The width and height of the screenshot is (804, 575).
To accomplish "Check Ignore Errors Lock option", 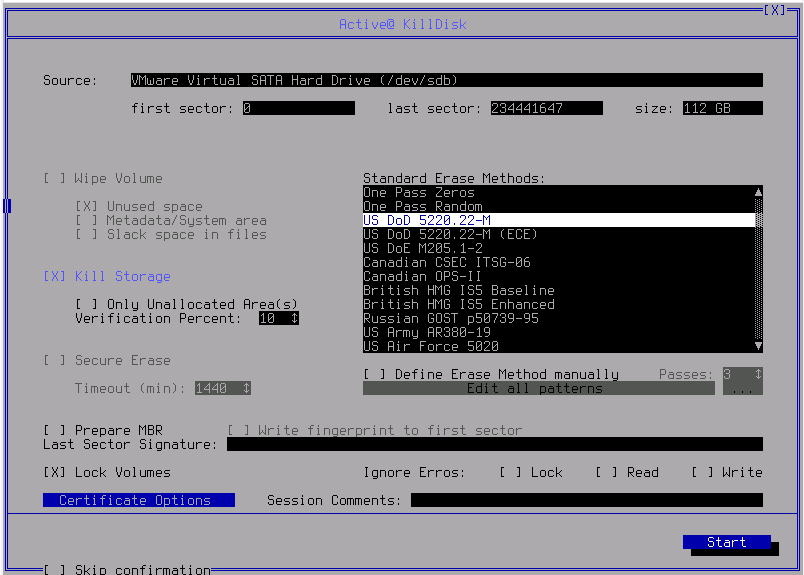I will click(x=510, y=472).
